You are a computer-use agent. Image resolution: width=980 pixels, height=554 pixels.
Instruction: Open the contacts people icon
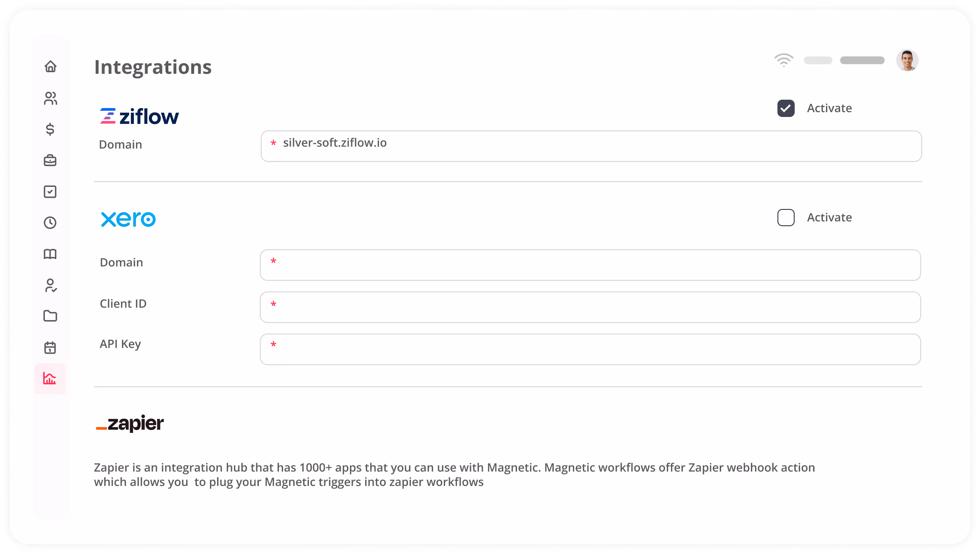pos(50,98)
